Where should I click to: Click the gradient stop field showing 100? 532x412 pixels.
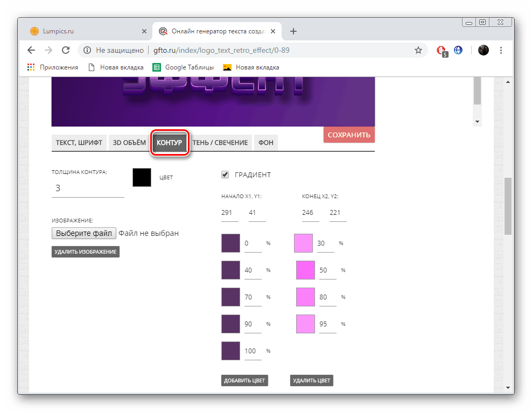pyautogui.click(x=253, y=351)
